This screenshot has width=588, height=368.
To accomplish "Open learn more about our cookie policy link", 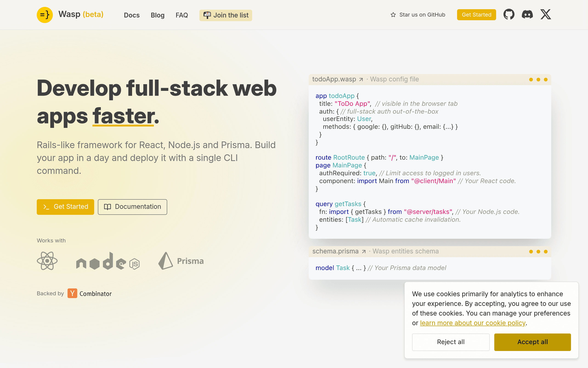I will [473, 323].
